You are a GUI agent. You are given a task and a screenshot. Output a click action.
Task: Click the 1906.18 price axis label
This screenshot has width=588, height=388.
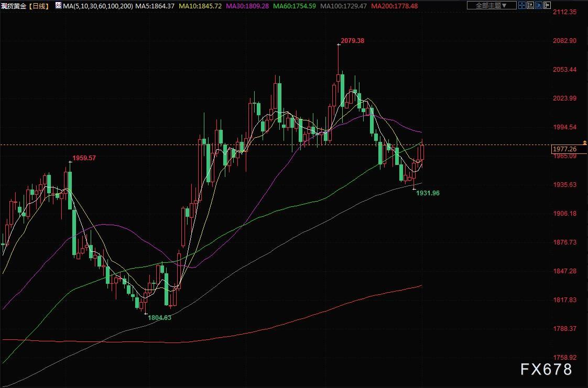coord(565,214)
